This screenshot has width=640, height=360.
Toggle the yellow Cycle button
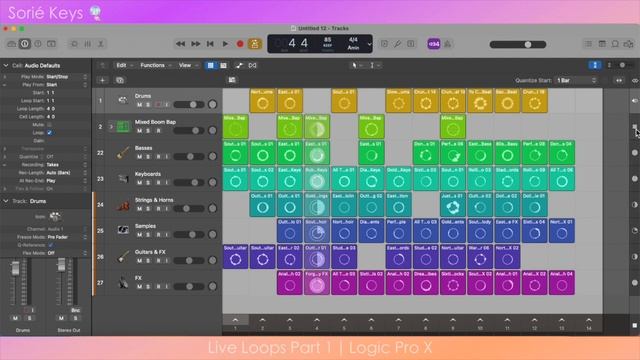click(255, 44)
